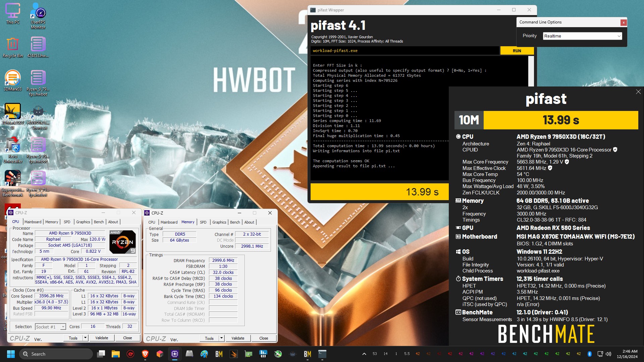The height and width of the screenshot is (362, 644).
Task: Open 3DMark orange icon in taskbar
Action: [234, 354]
